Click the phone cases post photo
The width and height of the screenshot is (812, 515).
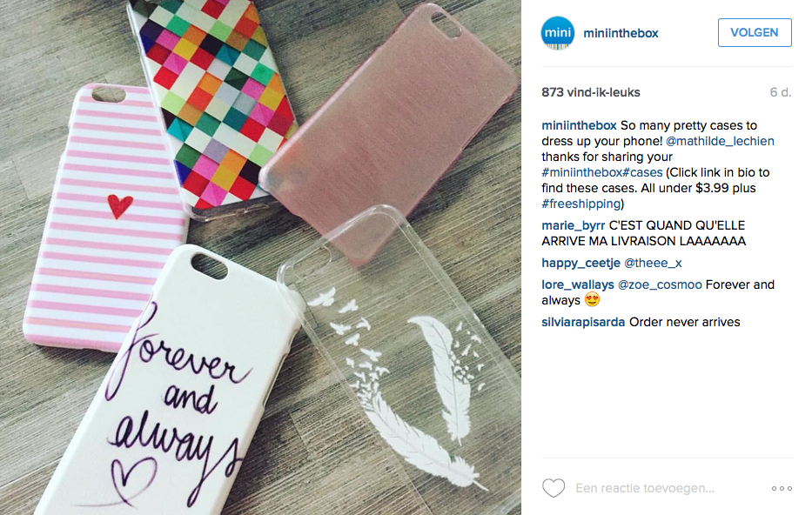[x=260, y=257]
